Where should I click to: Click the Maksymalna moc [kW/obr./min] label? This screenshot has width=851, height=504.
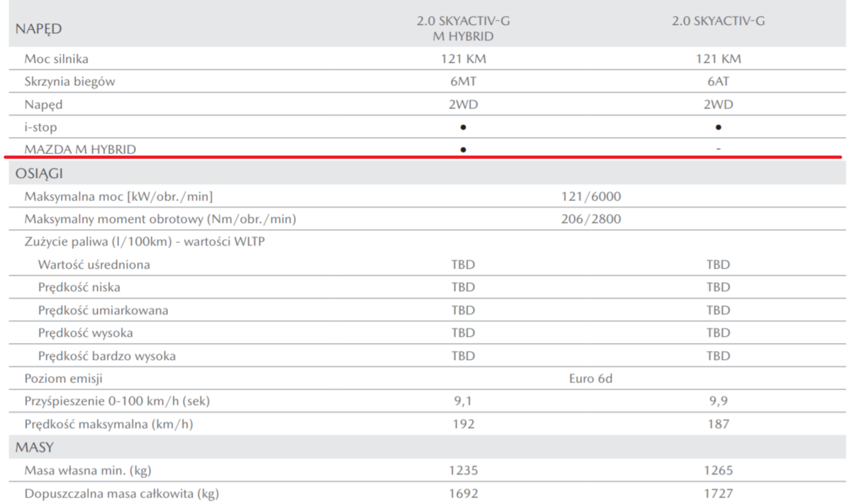(118, 196)
